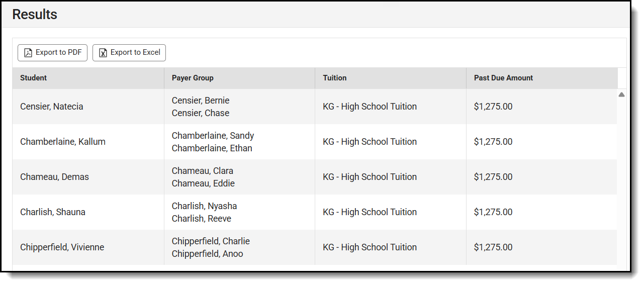The image size is (644, 285).
Task: Click payer Chipperfield, Anoo
Action: point(207,254)
